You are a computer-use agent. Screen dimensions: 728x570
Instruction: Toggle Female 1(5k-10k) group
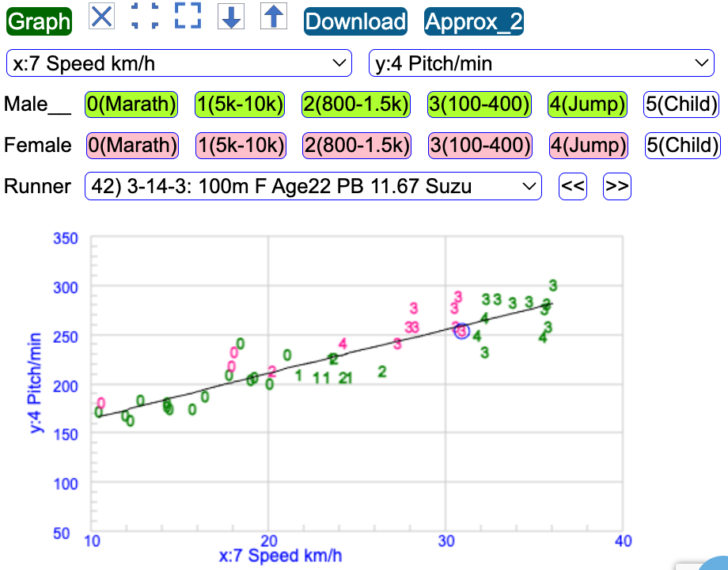point(240,146)
